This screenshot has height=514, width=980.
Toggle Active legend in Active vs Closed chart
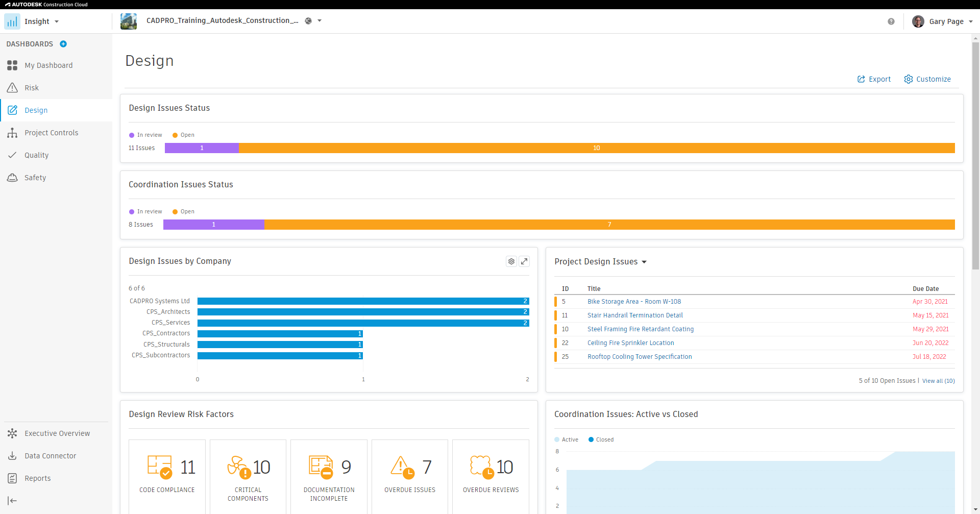(x=567, y=439)
